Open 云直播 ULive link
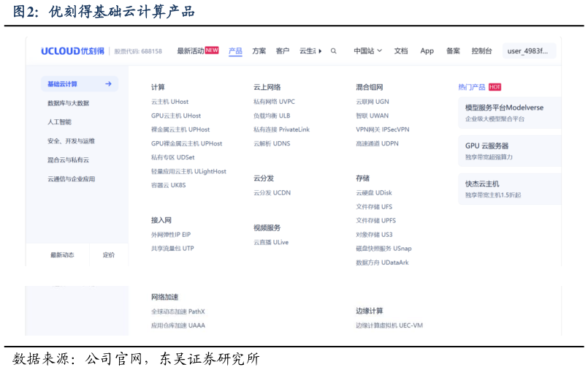The height and width of the screenshot is (370, 588). tap(271, 242)
